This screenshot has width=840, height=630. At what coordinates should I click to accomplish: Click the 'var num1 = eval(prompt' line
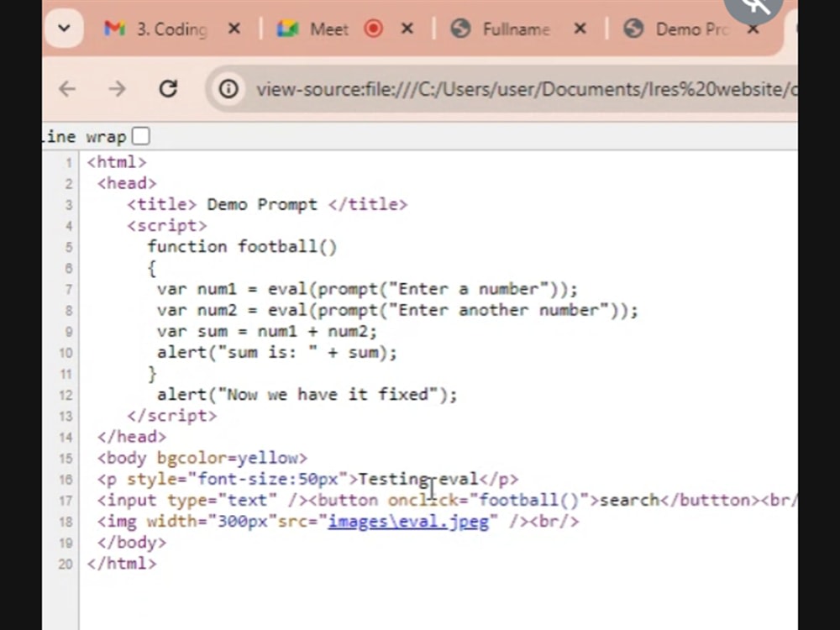(x=368, y=289)
